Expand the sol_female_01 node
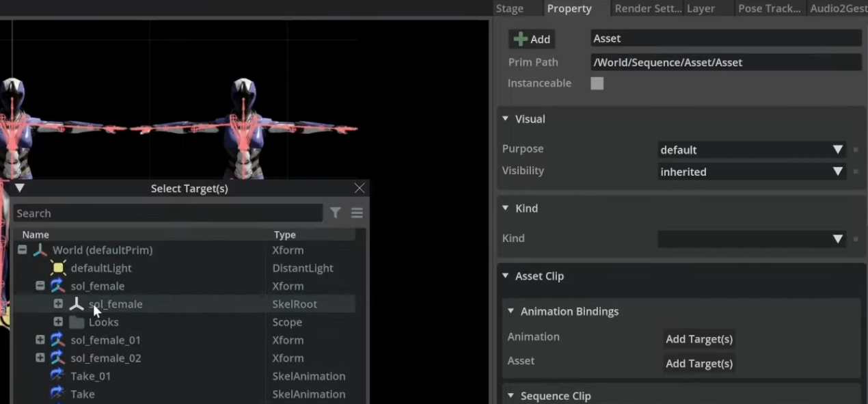868x404 pixels. pos(40,340)
